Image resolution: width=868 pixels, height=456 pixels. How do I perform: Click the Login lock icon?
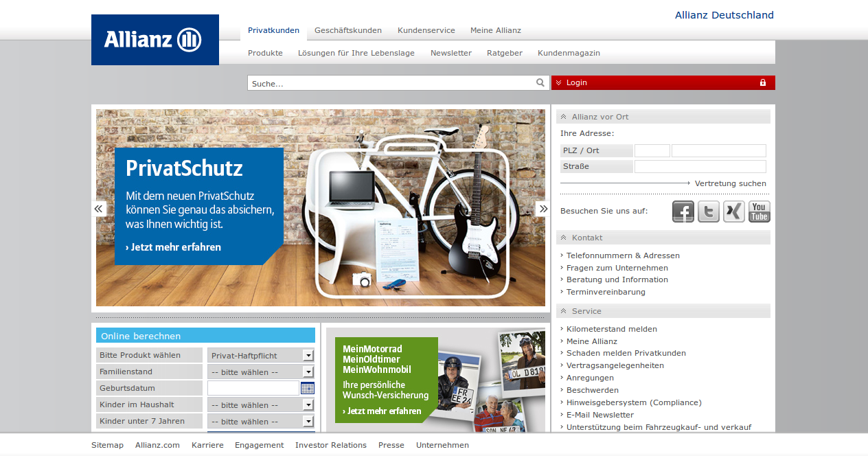pyautogui.click(x=763, y=82)
